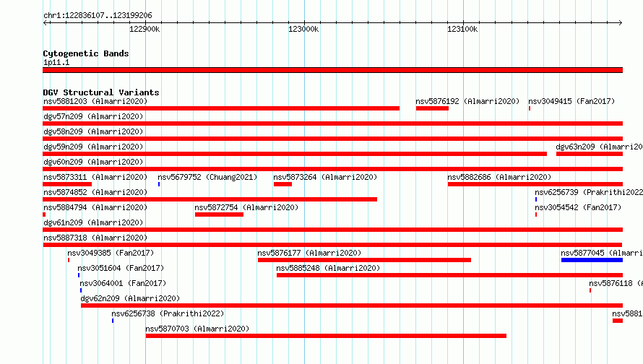Open the nsv3051604 (Fan2017) label
643x364 pixels.
[121, 268]
